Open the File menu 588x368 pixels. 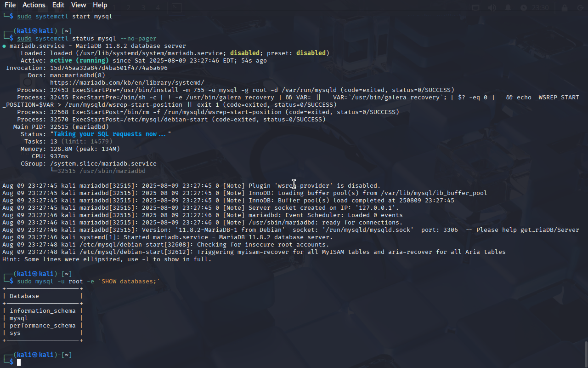(x=10, y=5)
